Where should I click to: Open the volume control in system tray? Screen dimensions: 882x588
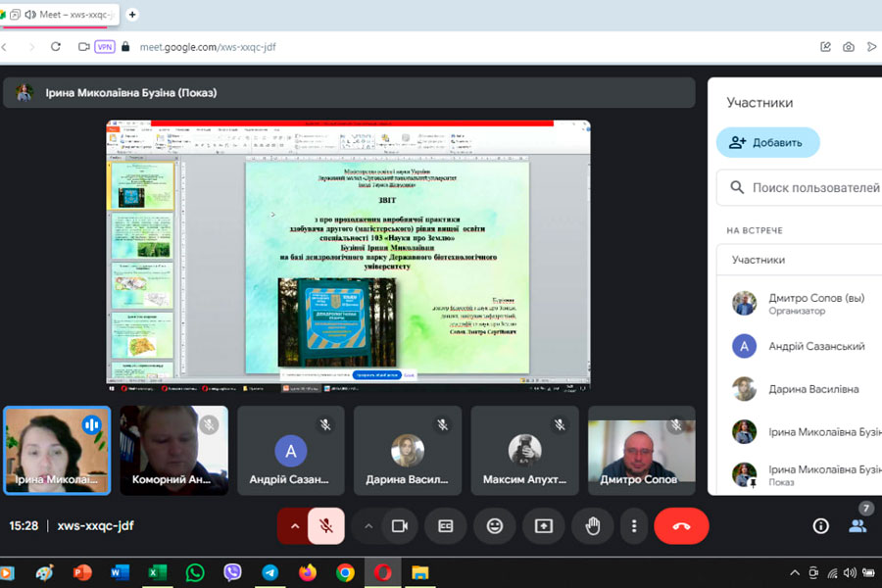850,572
